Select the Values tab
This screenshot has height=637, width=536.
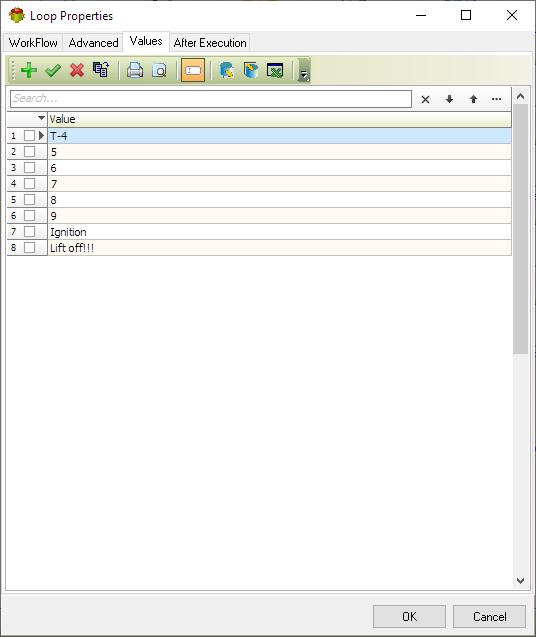(146, 41)
